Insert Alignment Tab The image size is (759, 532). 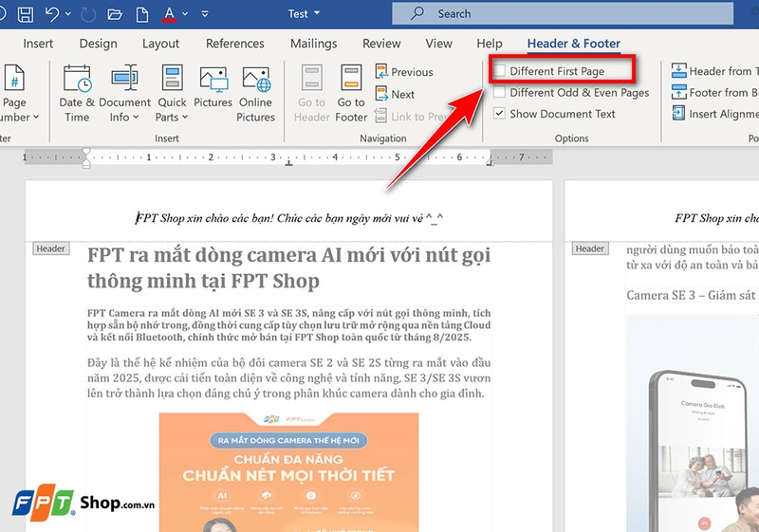click(x=715, y=114)
